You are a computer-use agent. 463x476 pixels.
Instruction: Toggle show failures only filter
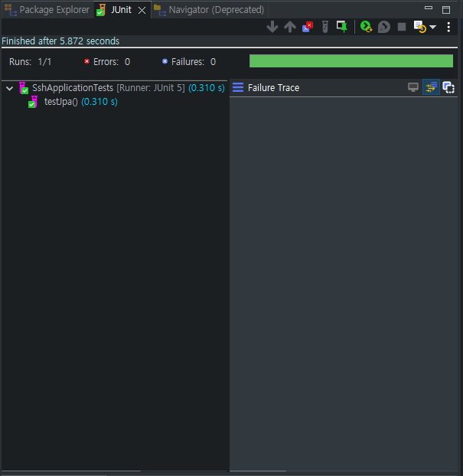308,27
